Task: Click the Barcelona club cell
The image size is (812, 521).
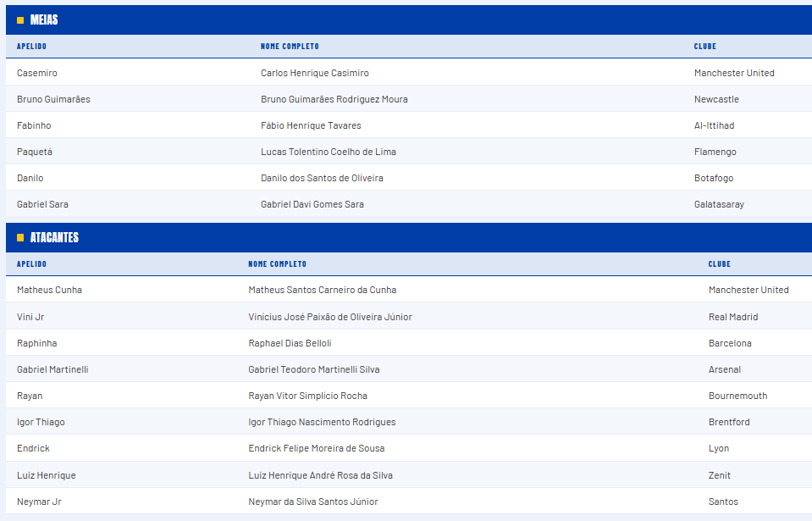Action: coord(730,343)
